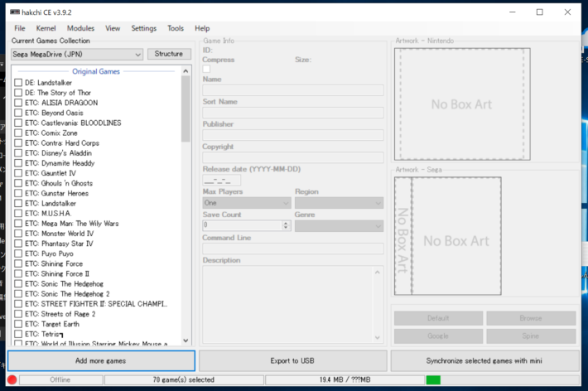Viewport: 588px width, 391px height.
Task: Click the green status indicator in status bar
Action: tap(433, 379)
